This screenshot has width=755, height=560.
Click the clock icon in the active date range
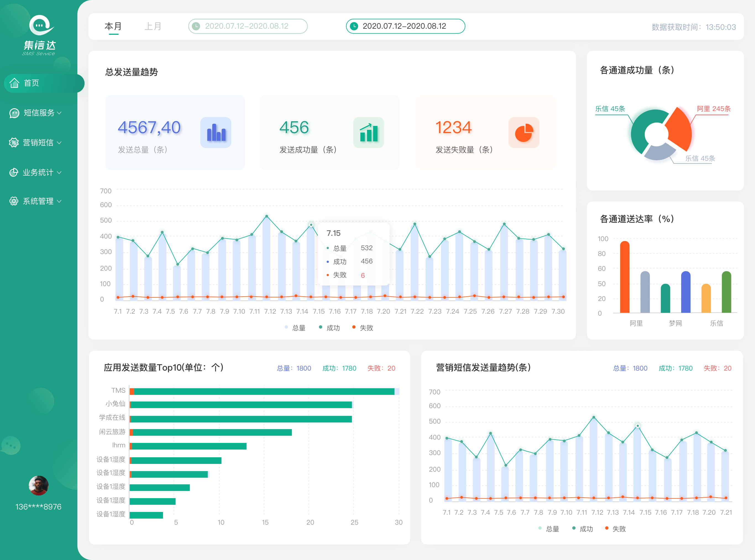pos(354,26)
